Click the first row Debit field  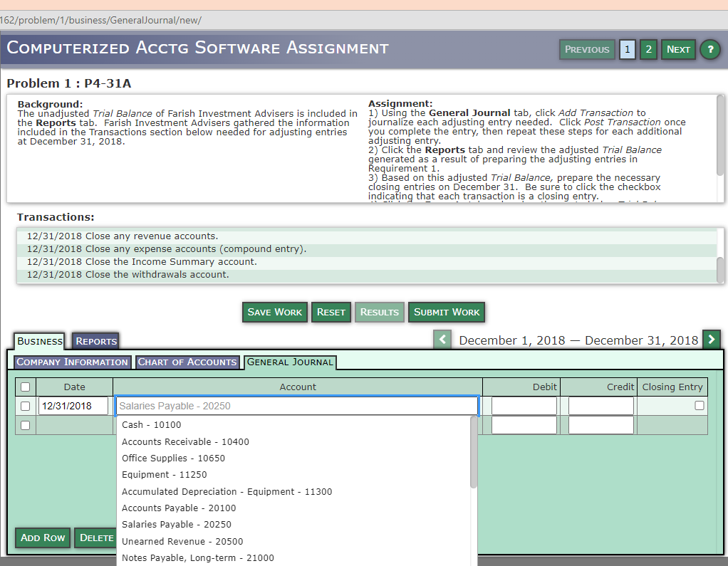point(524,406)
